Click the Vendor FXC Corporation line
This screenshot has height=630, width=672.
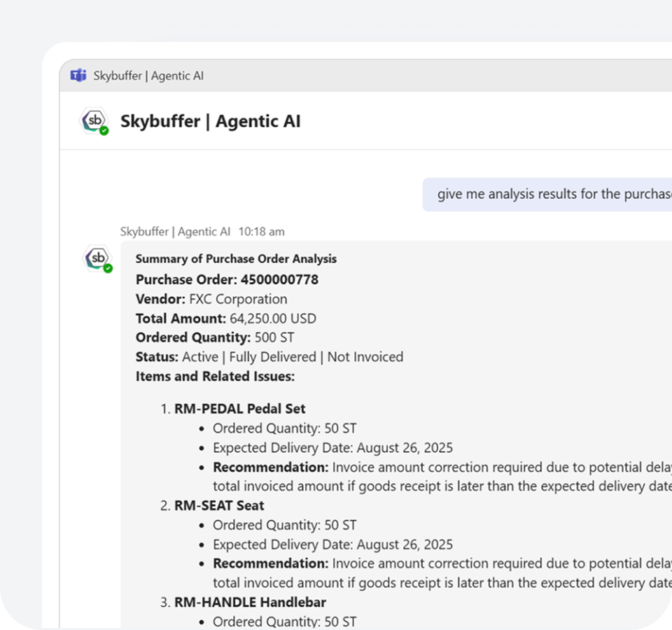coord(211,299)
